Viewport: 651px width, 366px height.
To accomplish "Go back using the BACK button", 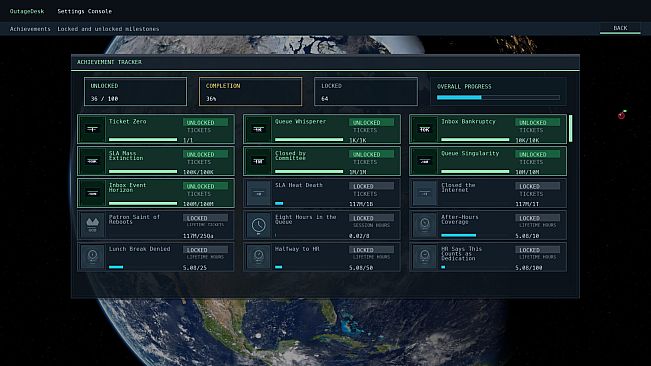I will pyautogui.click(x=620, y=28).
